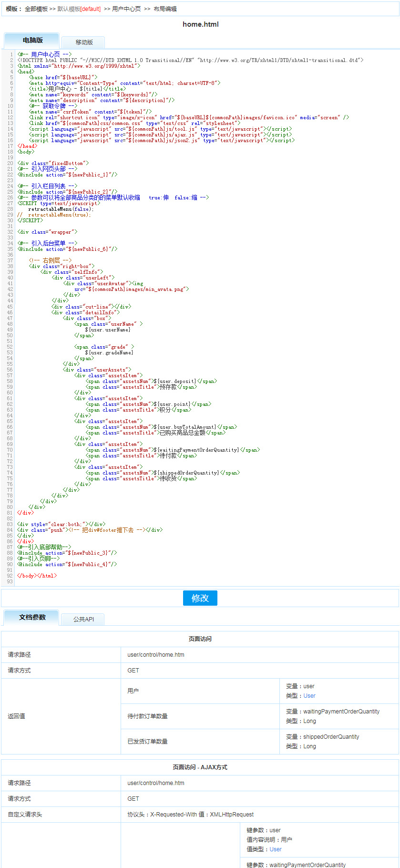
Task: Place cursor on the 用户中心 title tag line
Action: [77, 89]
